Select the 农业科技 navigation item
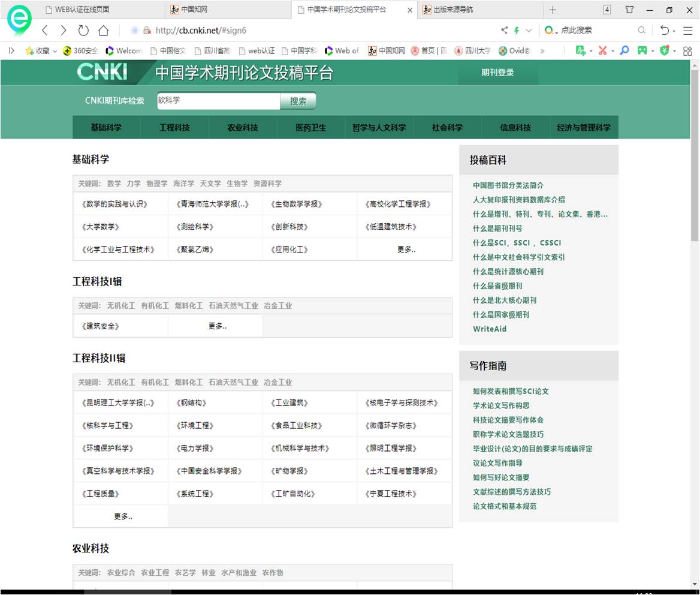Screen dimensions: 700x595 click(242, 127)
